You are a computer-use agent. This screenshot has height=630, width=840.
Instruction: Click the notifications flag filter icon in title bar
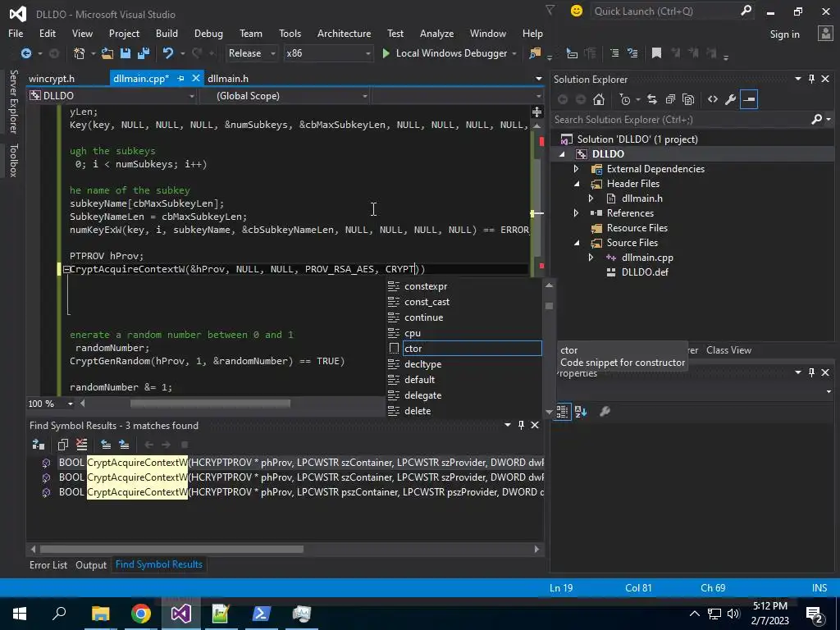550,10
